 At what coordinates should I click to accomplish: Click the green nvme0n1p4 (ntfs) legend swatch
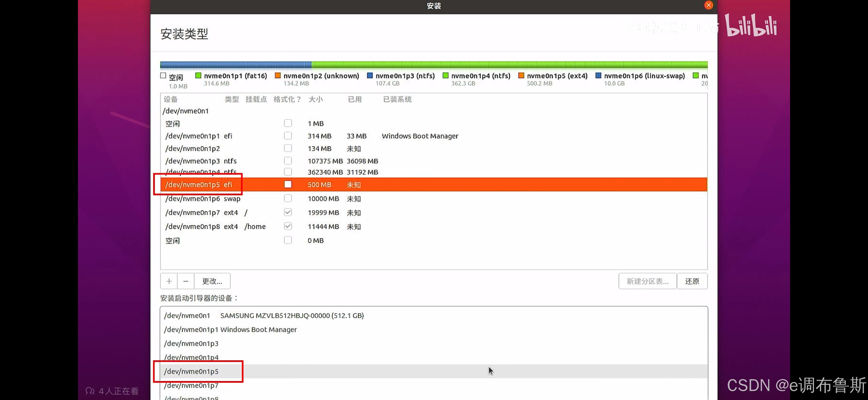click(445, 75)
